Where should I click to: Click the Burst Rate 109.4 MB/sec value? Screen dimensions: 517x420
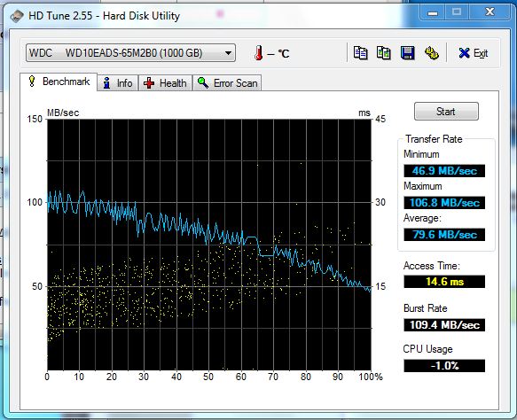point(444,325)
